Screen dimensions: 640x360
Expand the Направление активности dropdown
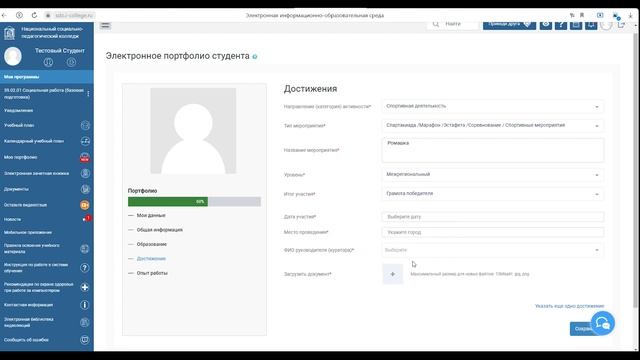coord(493,106)
